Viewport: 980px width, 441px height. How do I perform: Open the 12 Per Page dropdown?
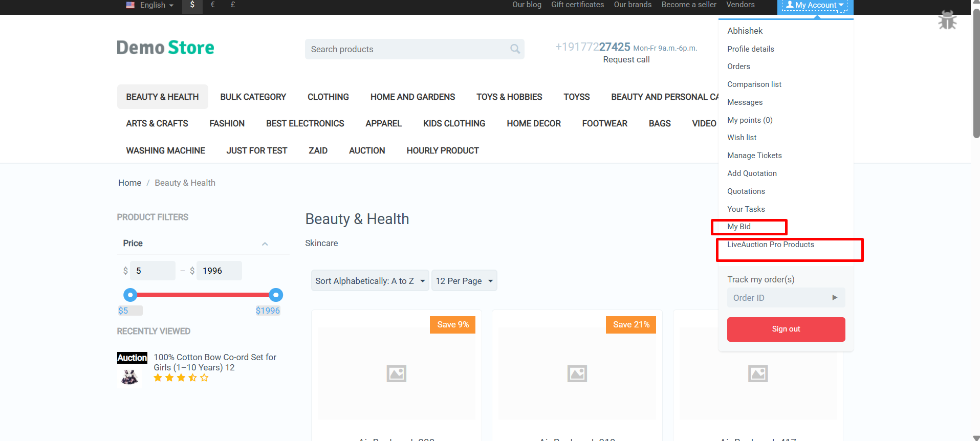click(464, 281)
